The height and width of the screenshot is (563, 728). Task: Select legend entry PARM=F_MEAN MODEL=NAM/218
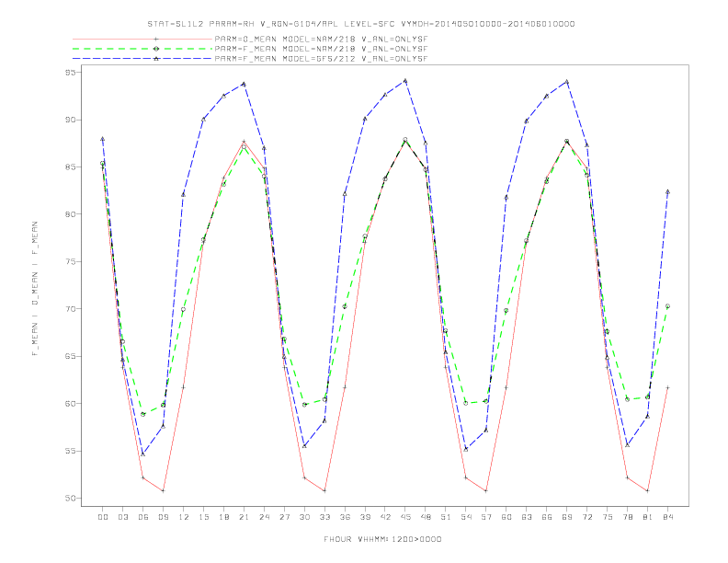[321, 49]
